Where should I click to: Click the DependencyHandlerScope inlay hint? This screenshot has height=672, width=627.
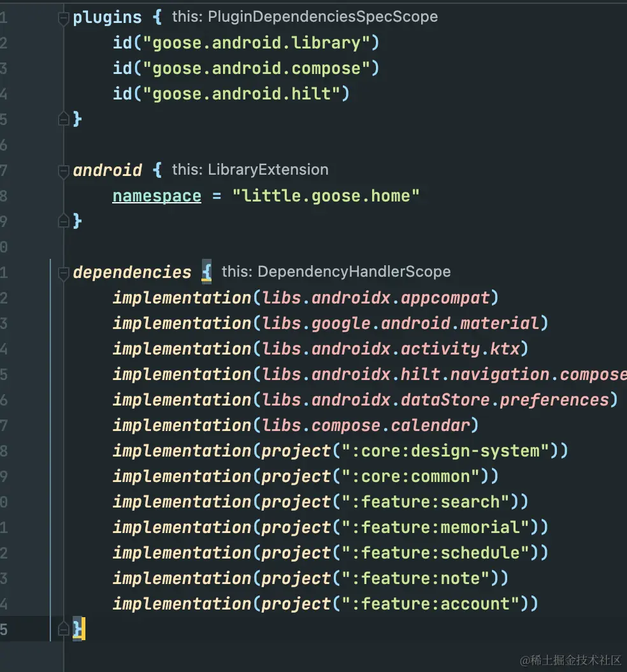click(336, 272)
